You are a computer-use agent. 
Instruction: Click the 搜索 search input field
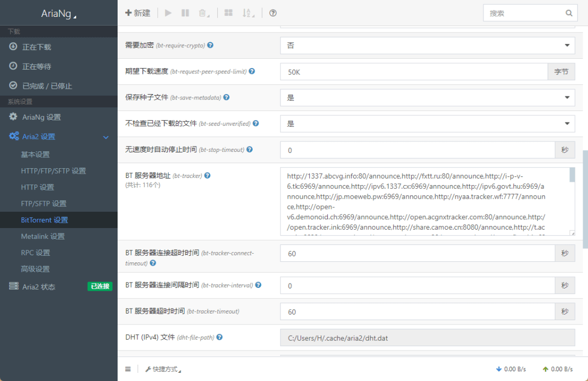[x=523, y=13]
